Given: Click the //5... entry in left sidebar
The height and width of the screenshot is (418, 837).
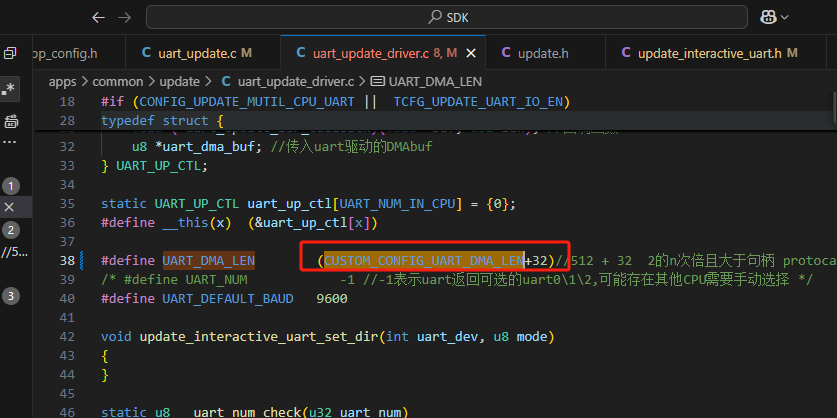Looking at the screenshot, I should [14, 253].
